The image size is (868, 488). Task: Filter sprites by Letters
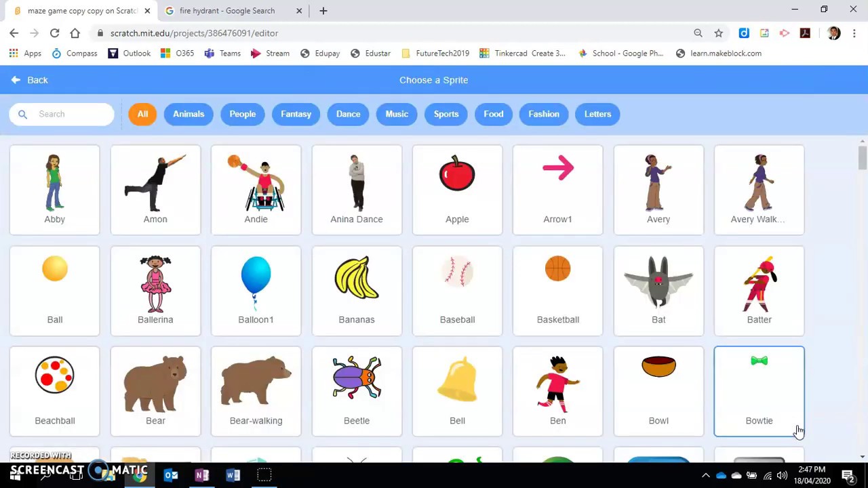[x=597, y=114]
